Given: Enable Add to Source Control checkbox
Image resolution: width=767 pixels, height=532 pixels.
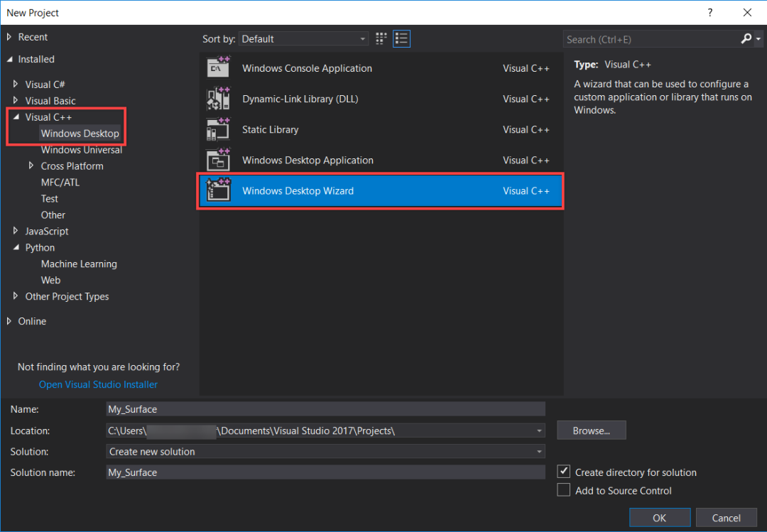Looking at the screenshot, I should pyautogui.click(x=564, y=490).
